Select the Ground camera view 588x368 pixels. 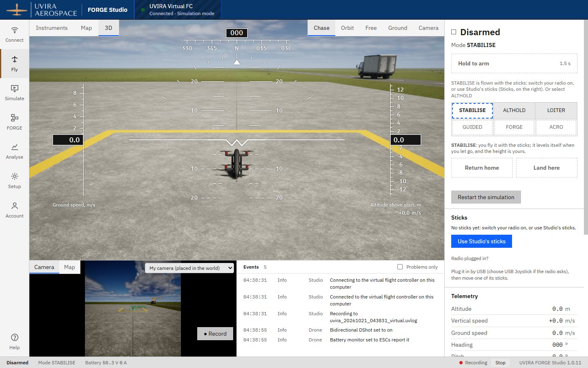click(x=398, y=28)
